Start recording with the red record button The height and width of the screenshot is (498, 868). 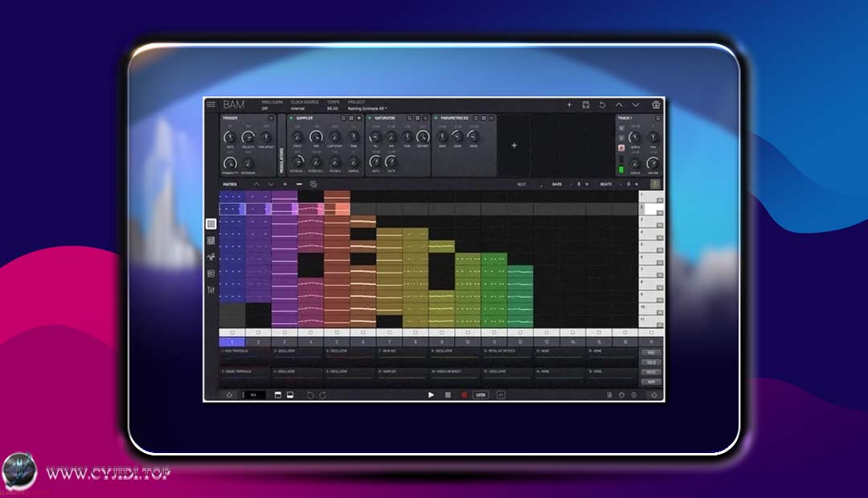pyautogui.click(x=464, y=394)
